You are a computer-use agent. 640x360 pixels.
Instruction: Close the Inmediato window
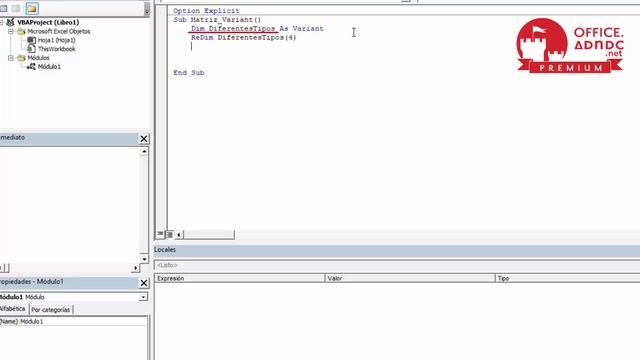[x=144, y=139]
